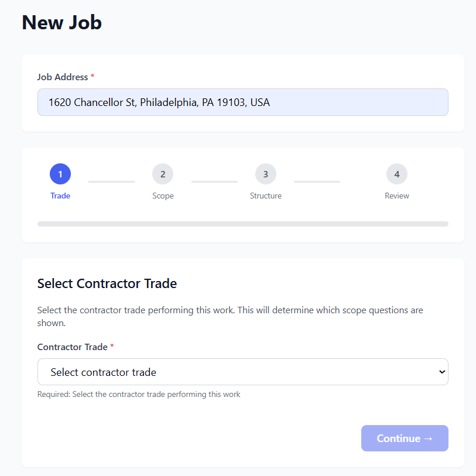The image size is (476, 476).
Task: Click the Continue button
Action: (405, 438)
